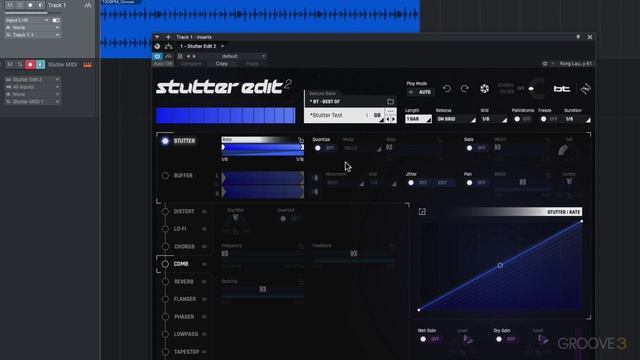Click the routing icon beside bypass knob
Viewport: 640px width, 360px height.
click(x=168, y=46)
